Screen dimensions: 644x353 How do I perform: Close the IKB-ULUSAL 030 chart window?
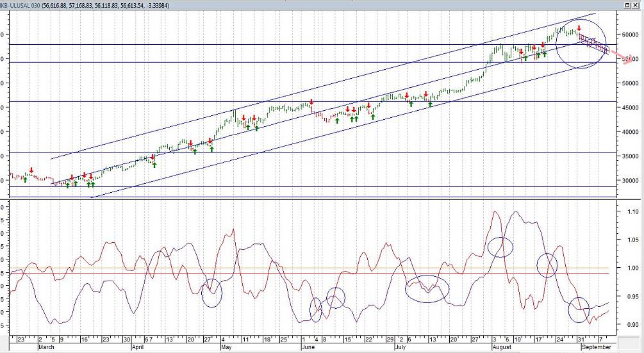pyautogui.click(x=636, y=4)
